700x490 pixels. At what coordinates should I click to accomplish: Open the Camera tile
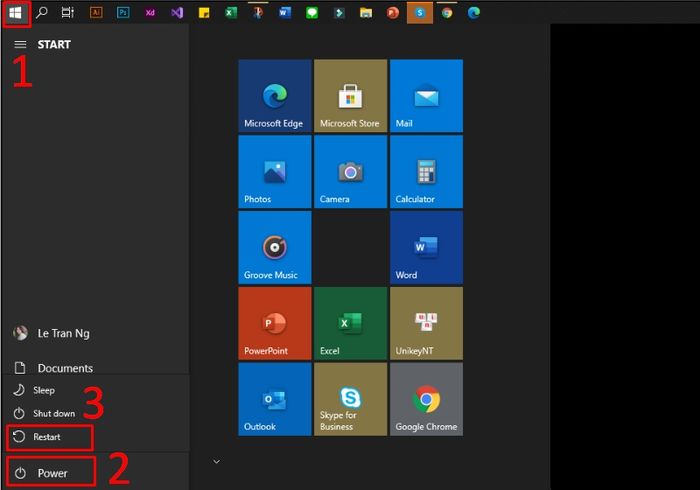click(350, 171)
